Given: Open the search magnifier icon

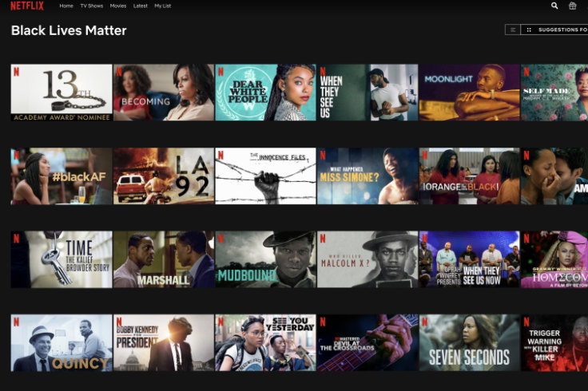Looking at the screenshot, I should (x=555, y=6).
